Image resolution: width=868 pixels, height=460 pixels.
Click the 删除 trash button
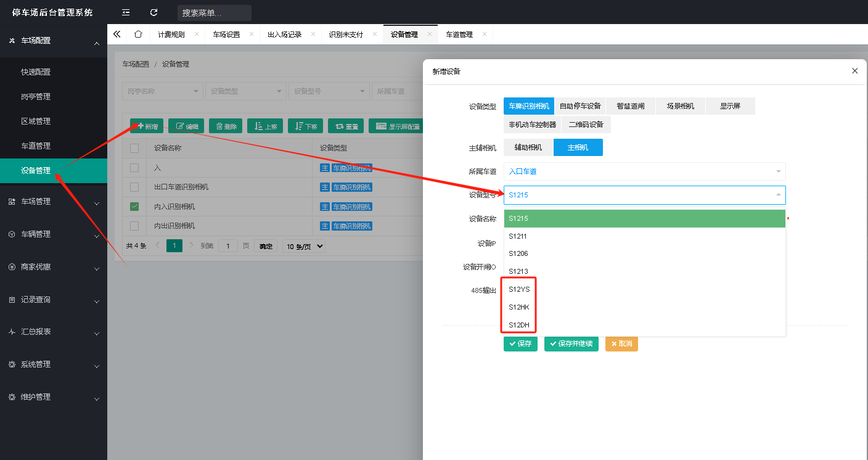226,126
